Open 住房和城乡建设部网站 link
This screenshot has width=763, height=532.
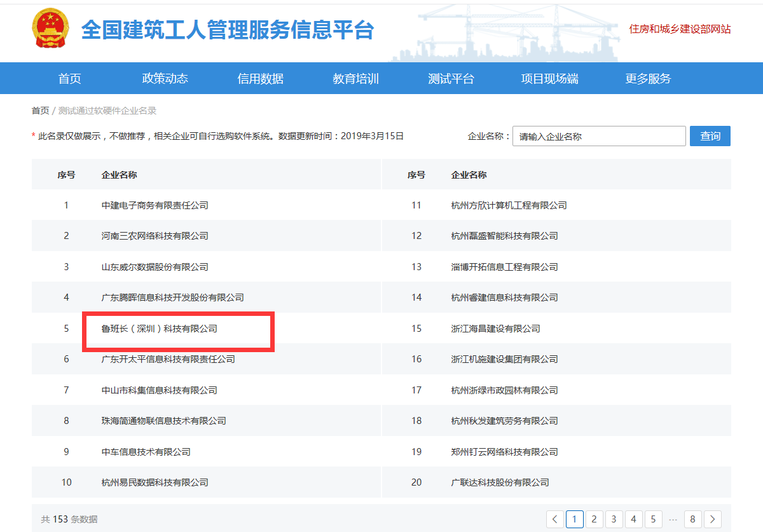680,29
